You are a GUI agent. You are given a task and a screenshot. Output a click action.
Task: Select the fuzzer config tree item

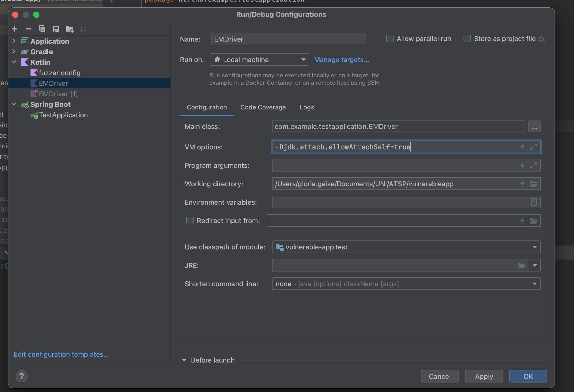point(60,73)
